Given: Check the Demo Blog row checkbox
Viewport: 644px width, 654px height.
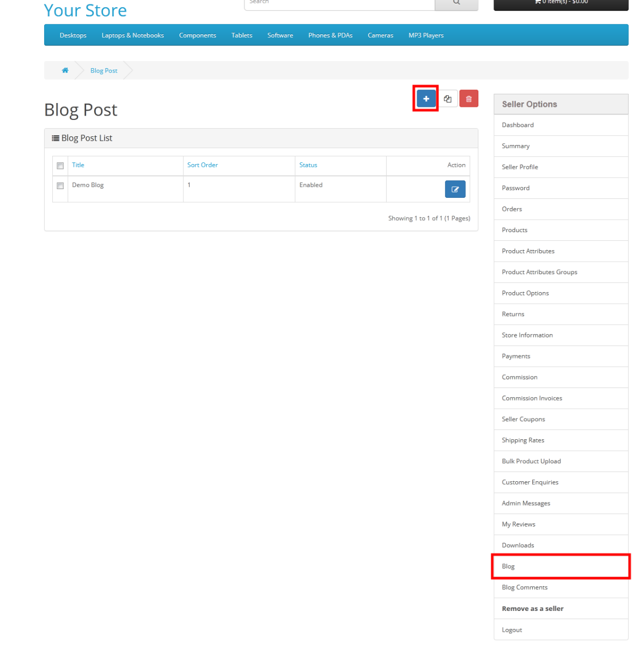Looking at the screenshot, I should [60, 186].
